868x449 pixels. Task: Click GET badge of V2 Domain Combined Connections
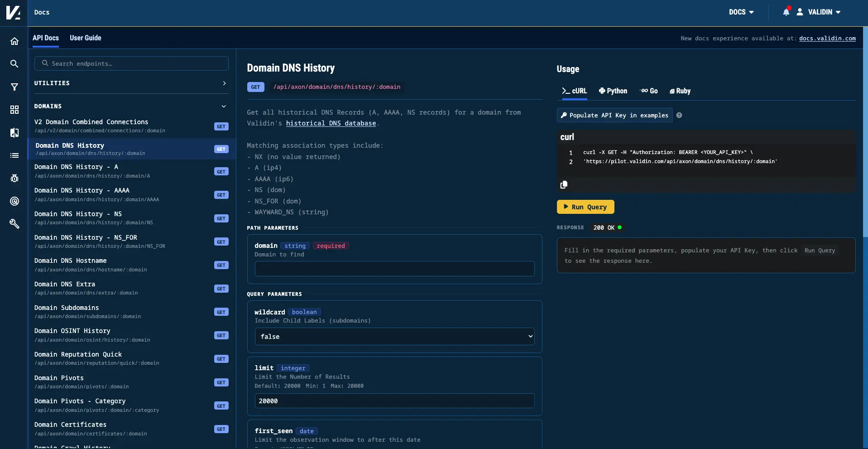(x=221, y=126)
